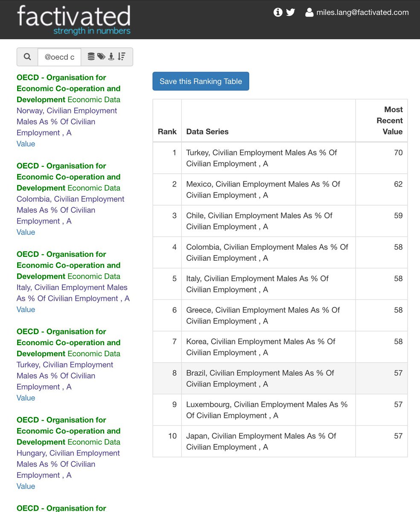Viewport: 420px width, 512px height.
Task: Select the Korea row in ranking table
Action: tap(280, 347)
